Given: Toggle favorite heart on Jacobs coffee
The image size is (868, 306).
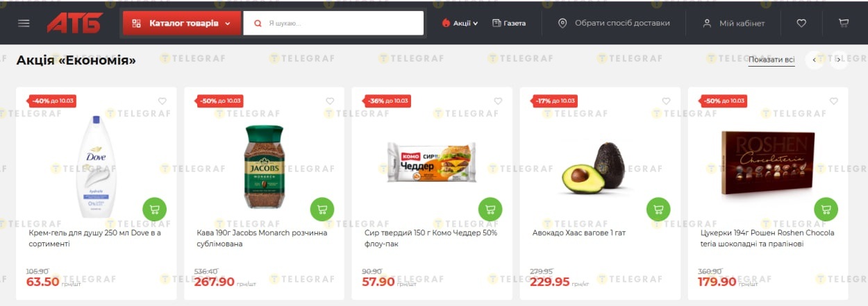Looking at the screenshot, I should coord(331,101).
